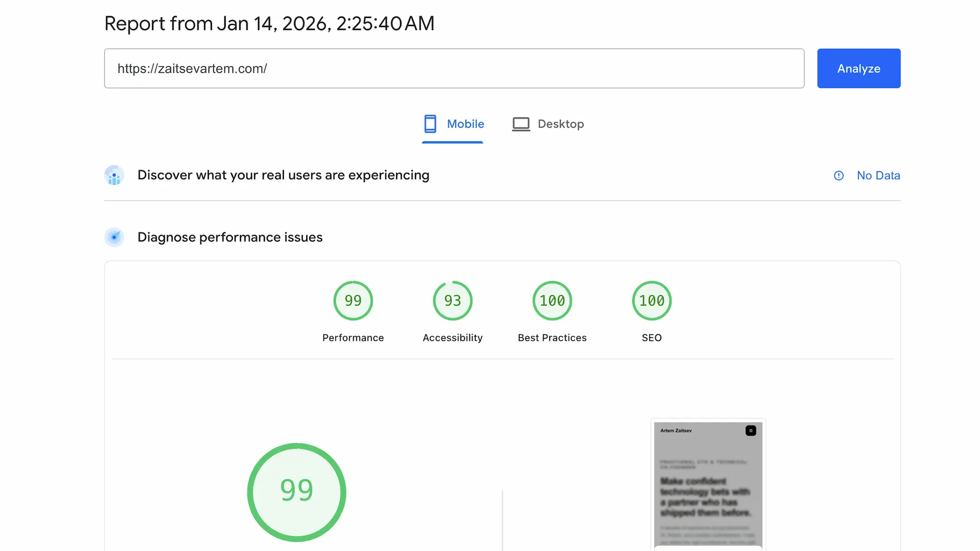Open the No Data link

(878, 175)
